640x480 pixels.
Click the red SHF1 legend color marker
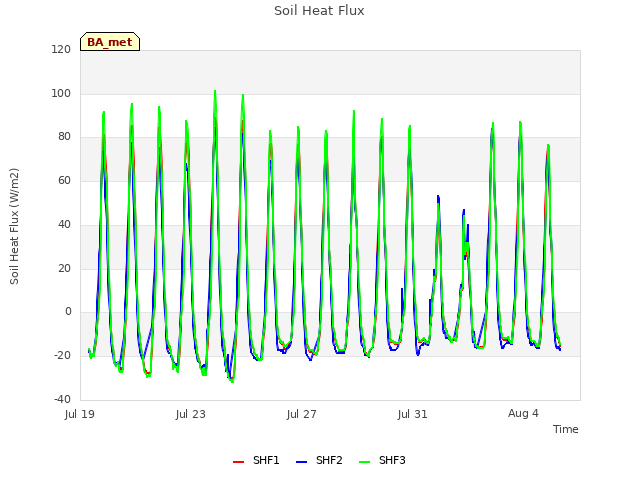[x=238, y=462]
